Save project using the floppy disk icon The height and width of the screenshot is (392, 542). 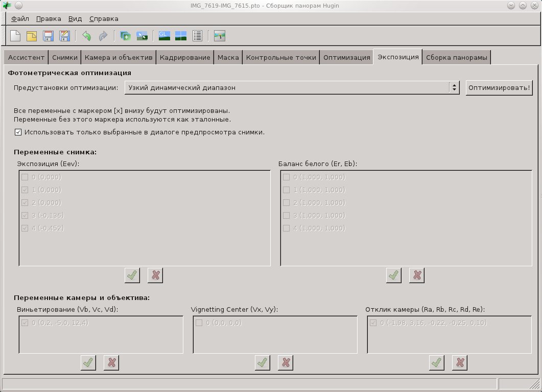(48, 36)
